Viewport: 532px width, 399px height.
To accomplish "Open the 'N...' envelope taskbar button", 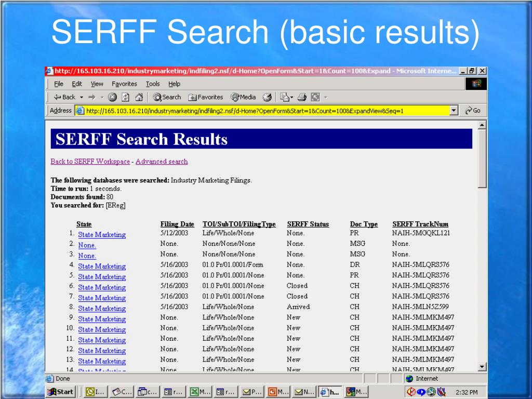I will 304,392.
